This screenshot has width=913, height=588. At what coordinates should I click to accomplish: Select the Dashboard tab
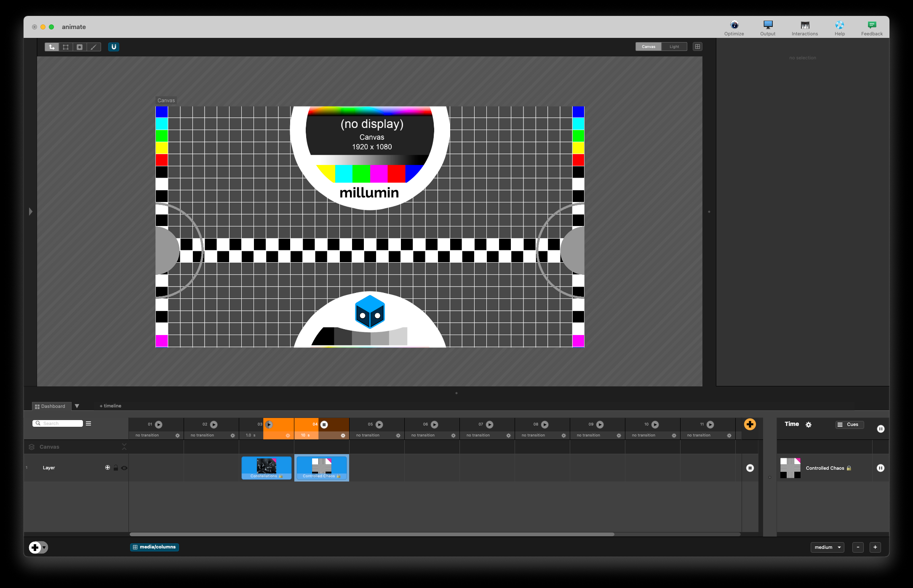[51, 406]
